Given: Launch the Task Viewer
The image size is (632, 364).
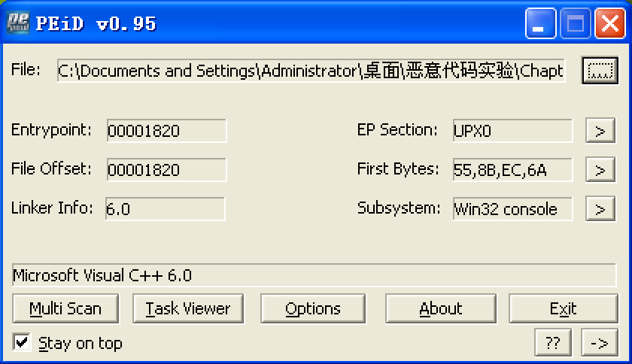Looking at the screenshot, I should click(x=188, y=309).
